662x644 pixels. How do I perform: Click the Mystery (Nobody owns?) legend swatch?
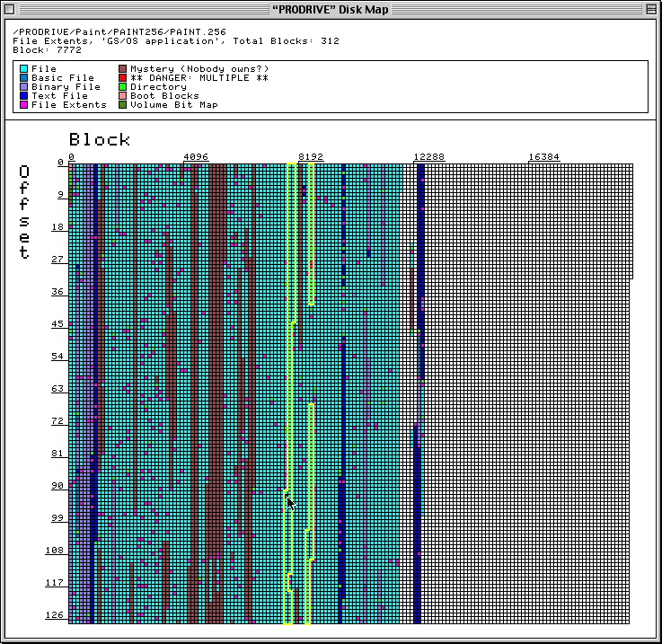tap(123, 69)
